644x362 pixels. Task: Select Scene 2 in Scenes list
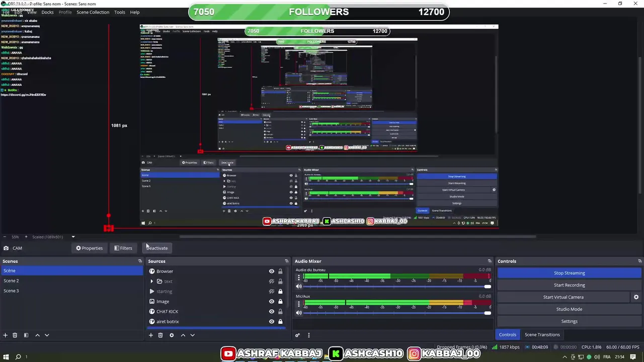pyautogui.click(x=71, y=281)
